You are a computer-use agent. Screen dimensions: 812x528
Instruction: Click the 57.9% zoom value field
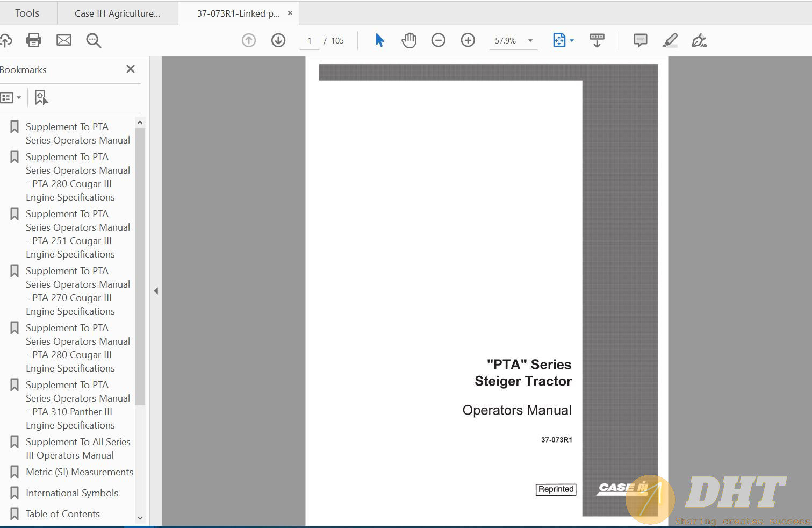pyautogui.click(x=505, y=40)
